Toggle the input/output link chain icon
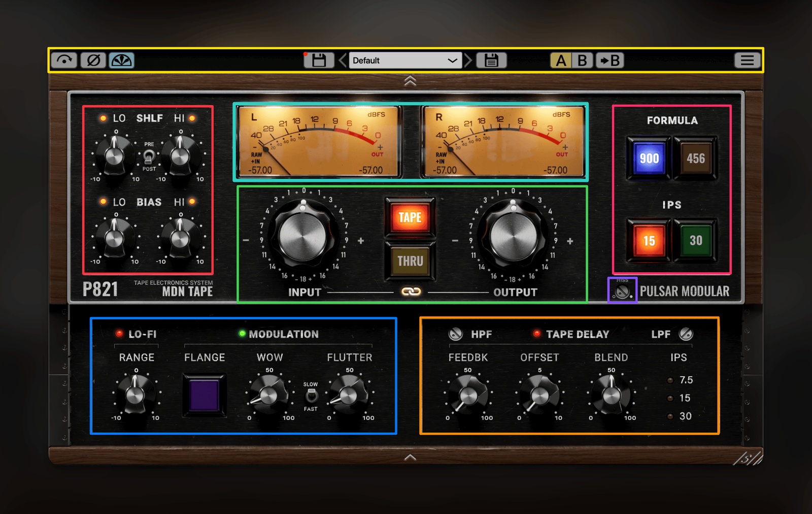 pos(411,292)
